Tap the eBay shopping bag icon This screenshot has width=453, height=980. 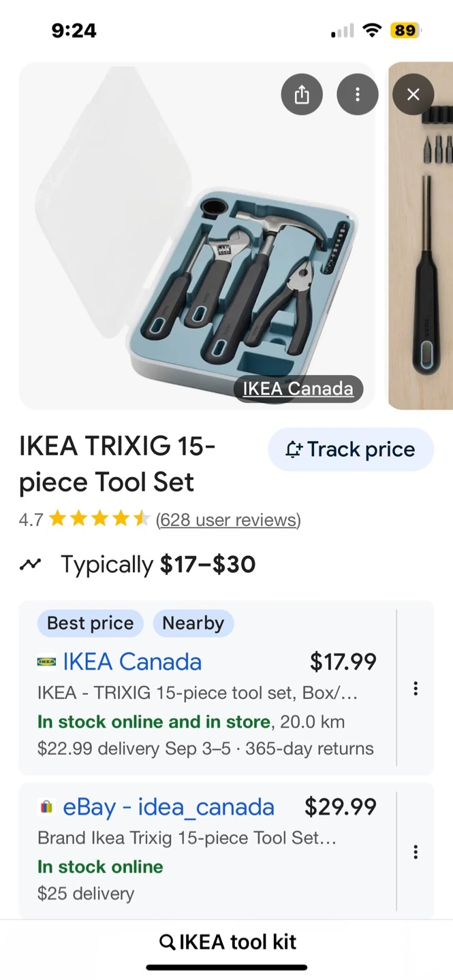point(46,807)
